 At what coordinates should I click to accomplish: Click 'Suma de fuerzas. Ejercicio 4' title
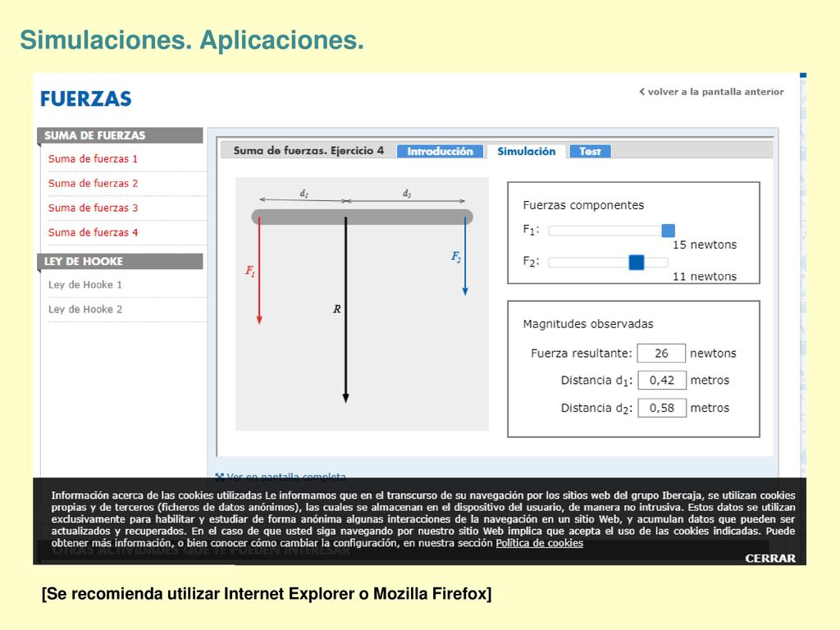308,151
